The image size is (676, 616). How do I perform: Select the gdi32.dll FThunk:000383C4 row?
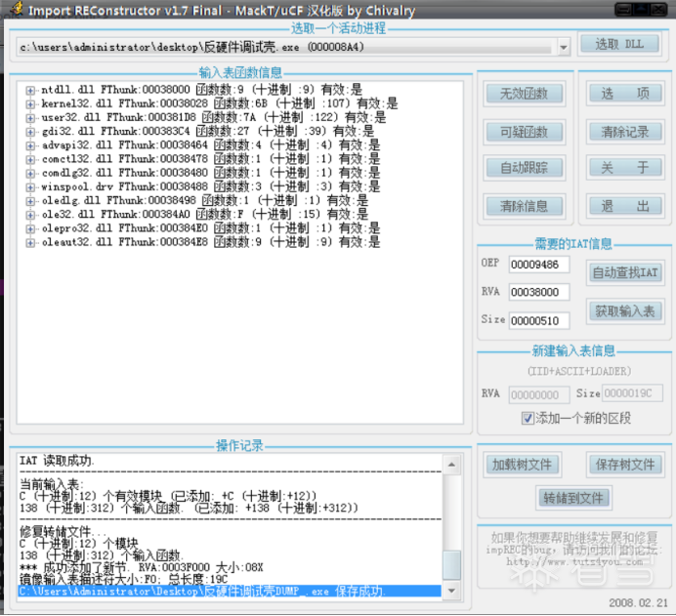[208, 132]
